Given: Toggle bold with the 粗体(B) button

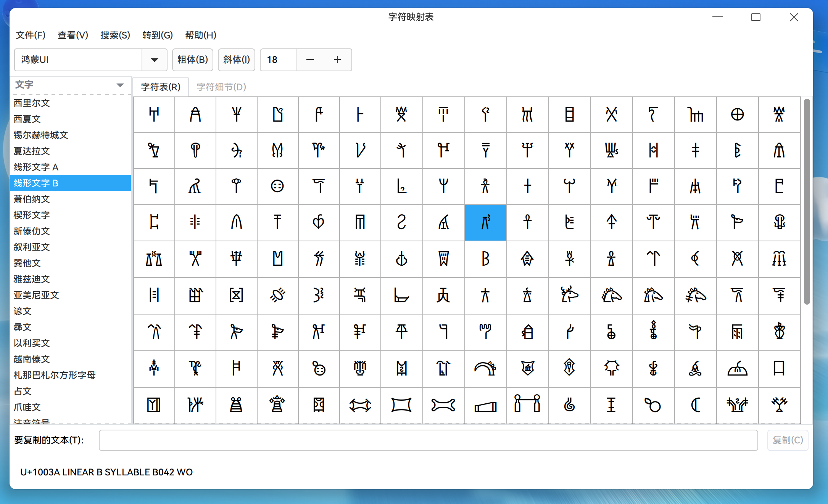Looking at the screenshot, I should 192,60.
